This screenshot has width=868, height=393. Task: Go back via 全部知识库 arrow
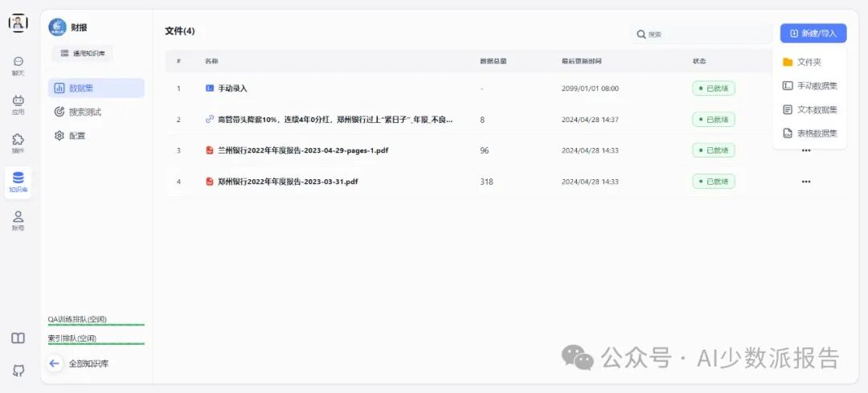point(55,363)
